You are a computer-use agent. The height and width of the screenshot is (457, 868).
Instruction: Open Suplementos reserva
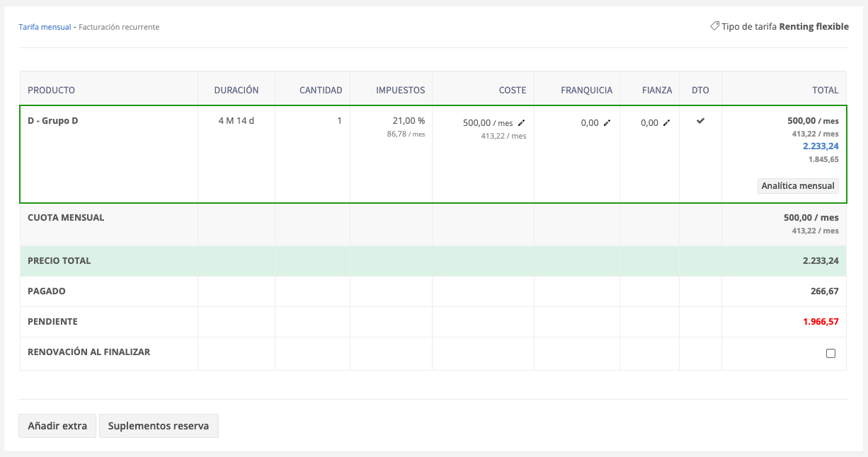(159, 426)
